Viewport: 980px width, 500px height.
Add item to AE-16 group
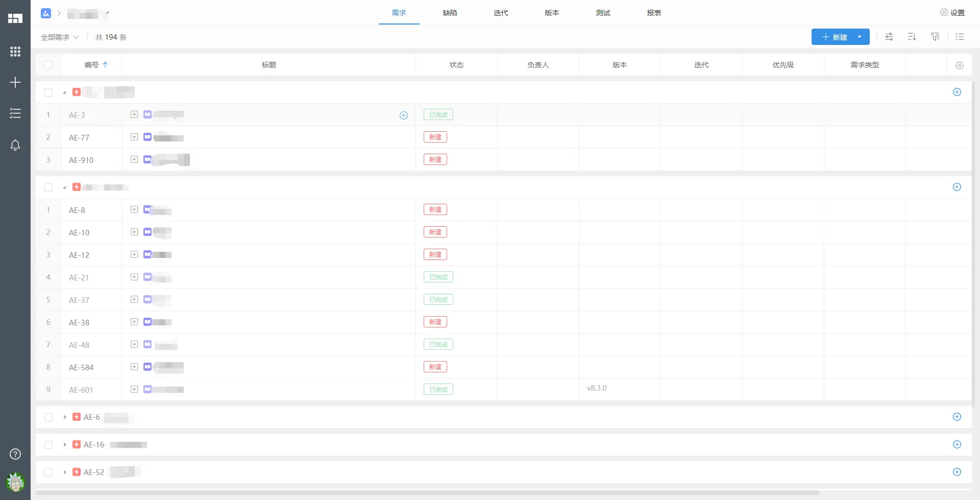(x=957, y=444)
